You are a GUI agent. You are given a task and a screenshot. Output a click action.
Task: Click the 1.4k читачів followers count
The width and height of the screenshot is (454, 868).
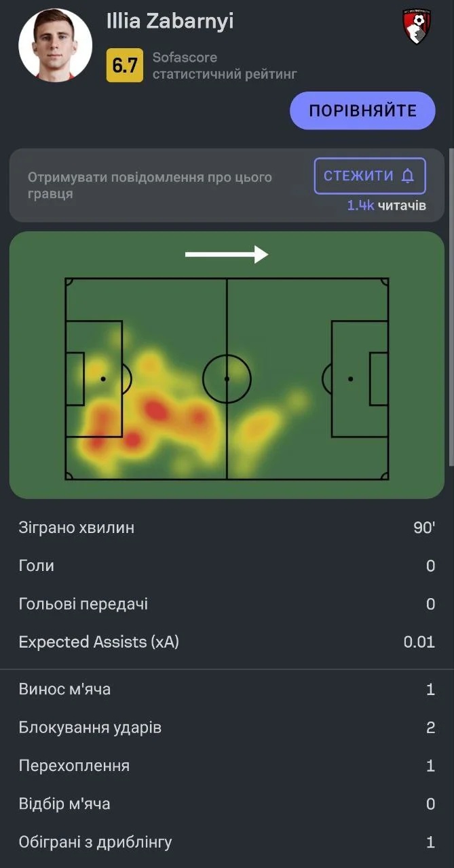386,205
